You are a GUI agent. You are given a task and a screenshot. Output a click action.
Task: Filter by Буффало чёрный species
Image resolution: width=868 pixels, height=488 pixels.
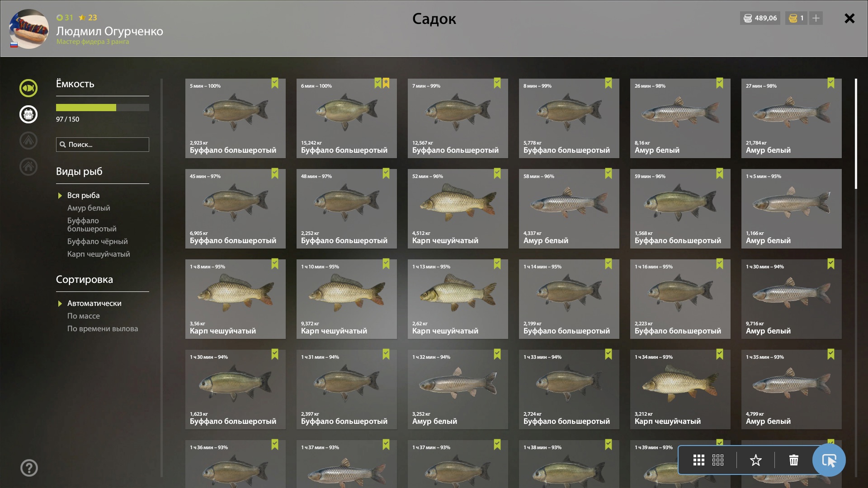pyautogui.click(x=98, y=241)
